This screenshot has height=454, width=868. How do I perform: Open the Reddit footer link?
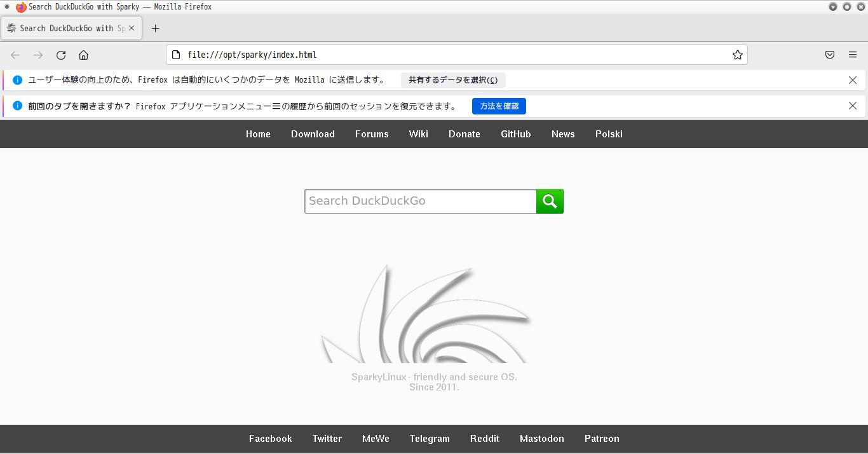tap(485, 439)
